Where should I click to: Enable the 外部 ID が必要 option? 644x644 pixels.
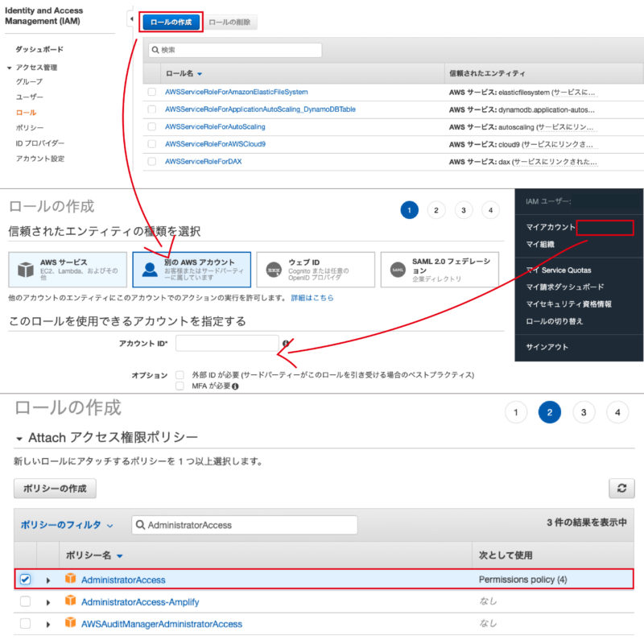tap(180, 374)
